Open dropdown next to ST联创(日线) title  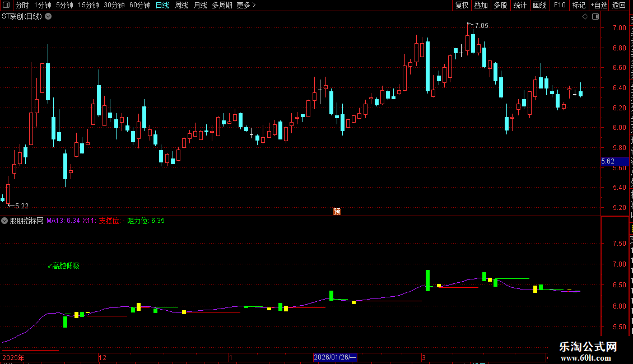48,17
